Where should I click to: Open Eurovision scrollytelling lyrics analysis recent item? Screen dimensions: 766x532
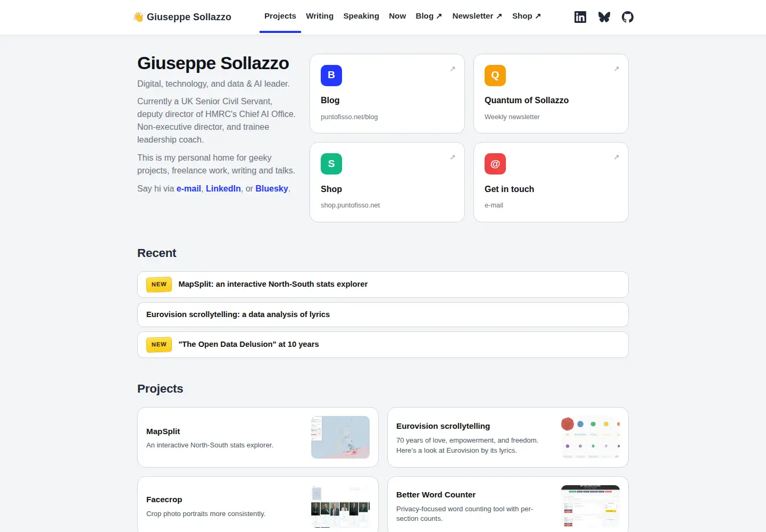pyautogui.click(x=383, y=314)
